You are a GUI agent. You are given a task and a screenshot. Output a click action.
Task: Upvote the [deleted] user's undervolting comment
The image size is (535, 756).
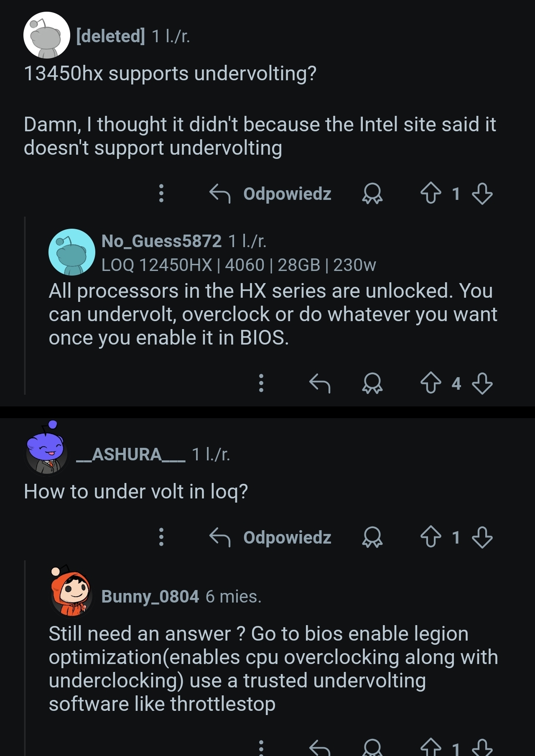pyautogui.click(x=431, y=194)
